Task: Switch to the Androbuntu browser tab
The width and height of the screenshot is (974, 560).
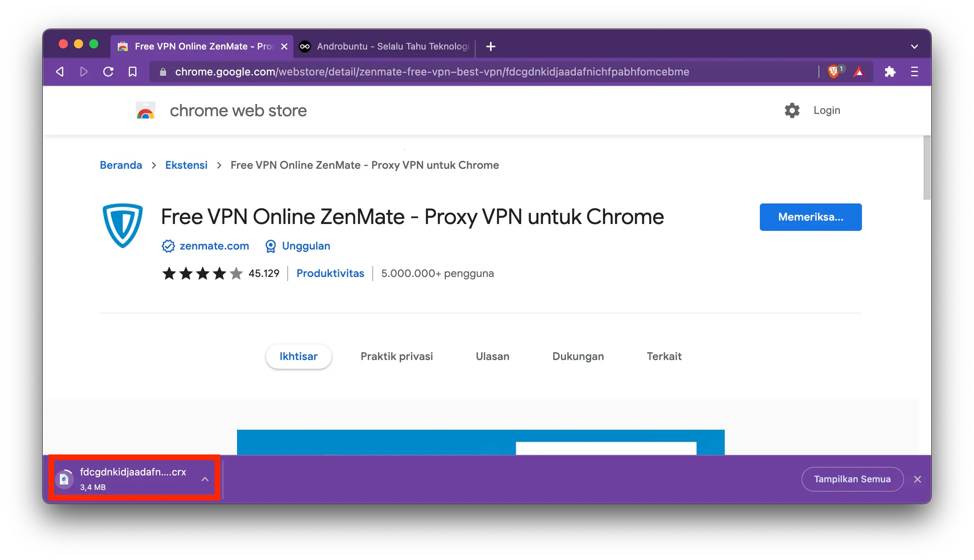Action: pyautogui.click(x=384, y=46)
